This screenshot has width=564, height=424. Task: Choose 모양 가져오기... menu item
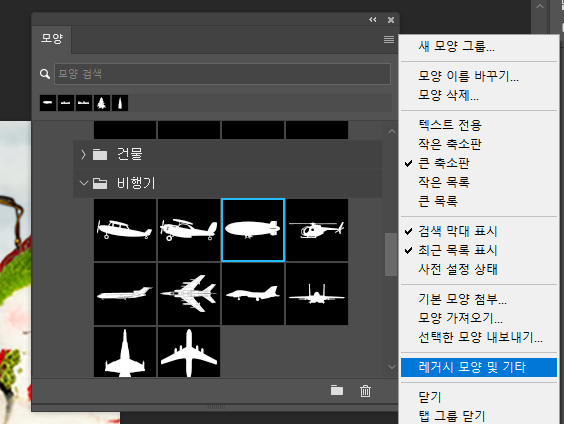click(x=479, y=318)
